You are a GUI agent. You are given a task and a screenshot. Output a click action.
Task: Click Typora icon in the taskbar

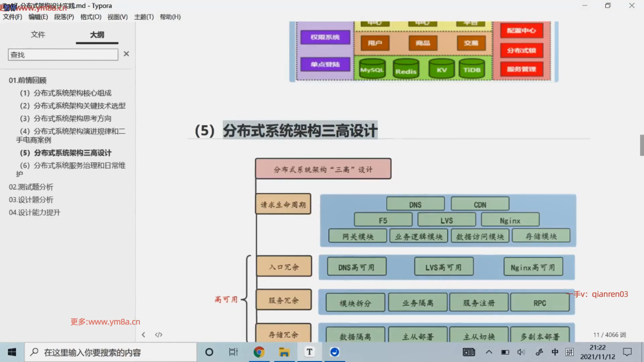click(x=309, y=352)
